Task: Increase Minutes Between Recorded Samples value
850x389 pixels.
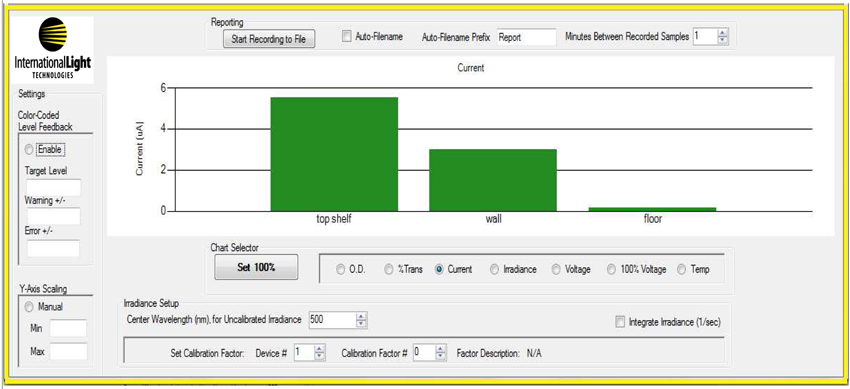Action: 723,34
